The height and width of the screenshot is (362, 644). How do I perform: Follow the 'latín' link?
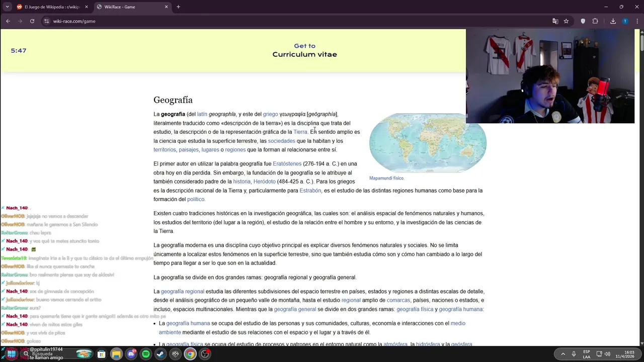click(x=202, y=114)
